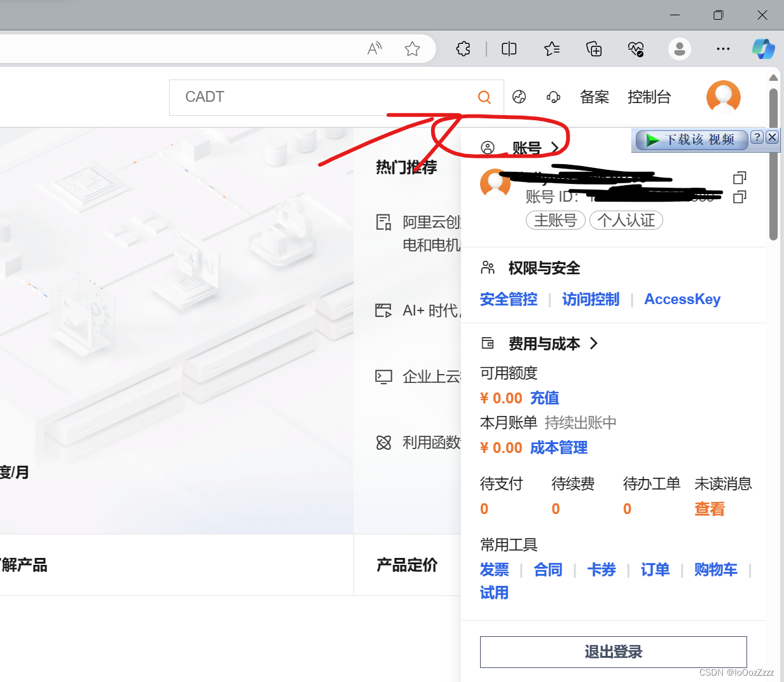Copy the 账号 ID with copy icon
The height and width of the screenshot is (682, 784).
coord(739,197)
